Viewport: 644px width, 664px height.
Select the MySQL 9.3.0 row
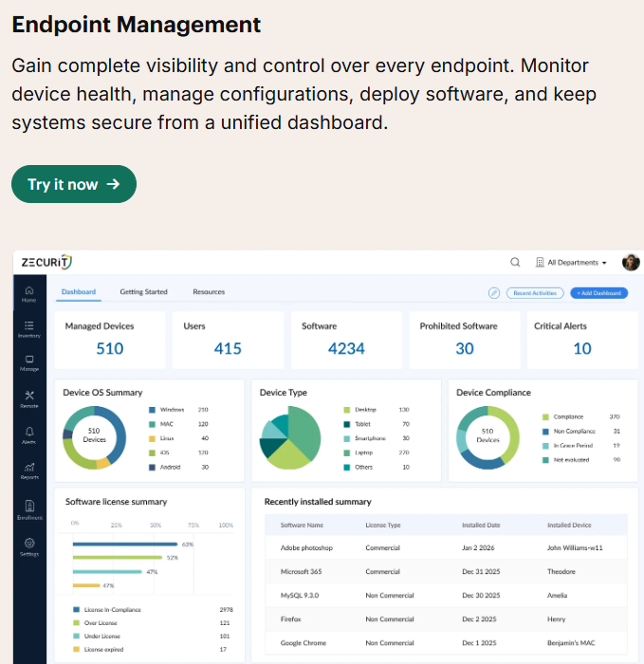coord(446,596)
